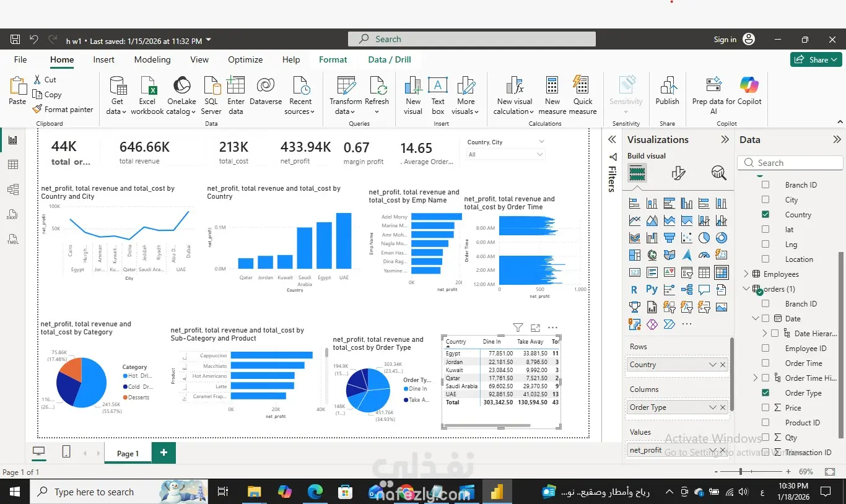Open Model view in the left sidebar

13,189
